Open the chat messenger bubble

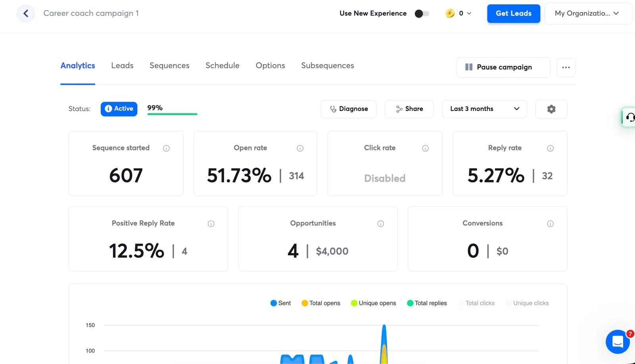618,341
